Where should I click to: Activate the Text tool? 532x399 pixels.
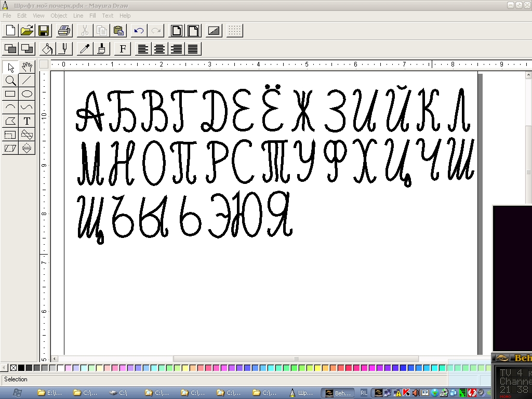27,121
